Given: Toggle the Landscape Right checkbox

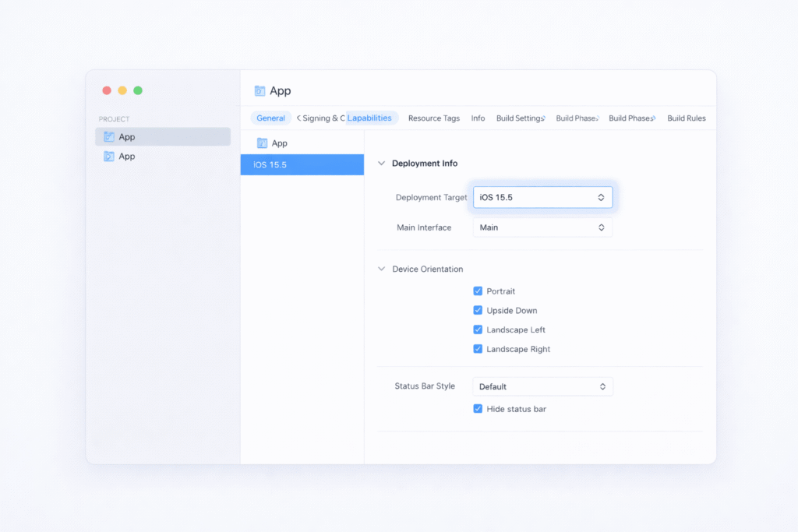Looking at the screenshot, I should click(x=478, y=349).
